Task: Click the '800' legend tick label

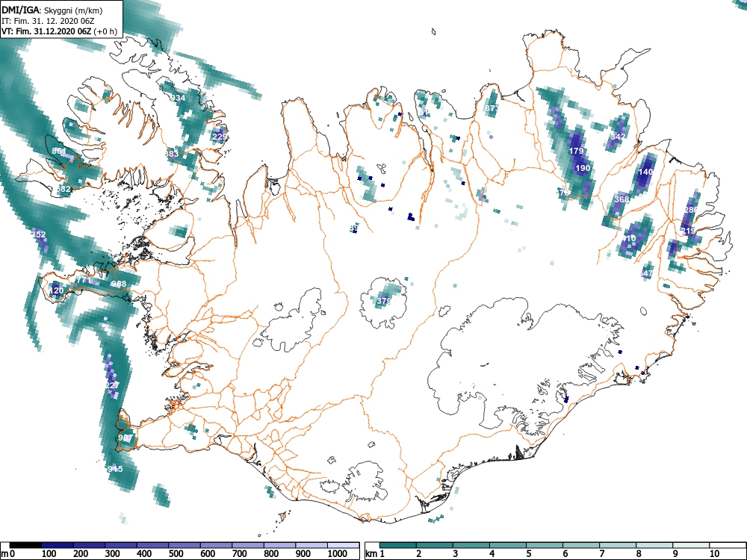Action: click(x=270, y=554)
